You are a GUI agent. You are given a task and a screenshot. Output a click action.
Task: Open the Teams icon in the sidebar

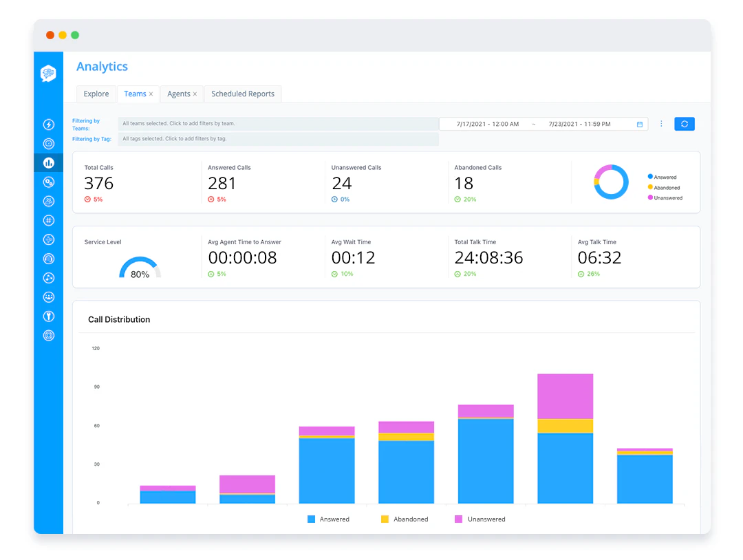pyautogui.click(x=48, y=201)
